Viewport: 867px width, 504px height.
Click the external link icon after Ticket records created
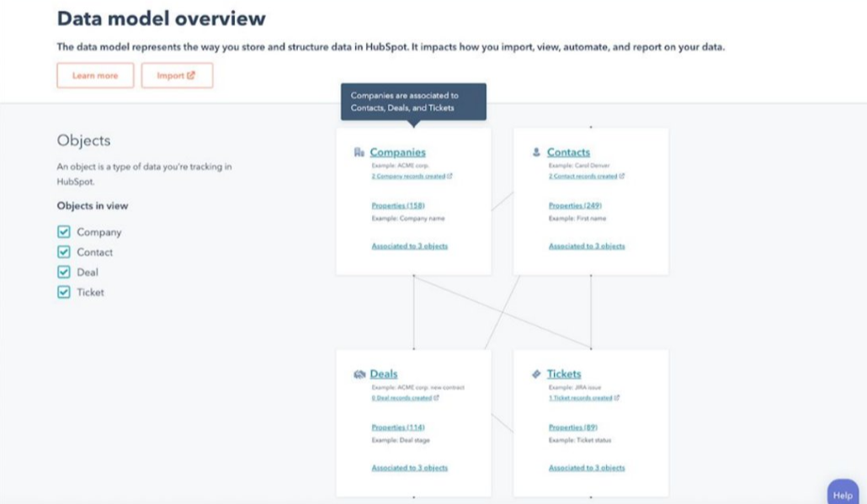click(616, 398)
